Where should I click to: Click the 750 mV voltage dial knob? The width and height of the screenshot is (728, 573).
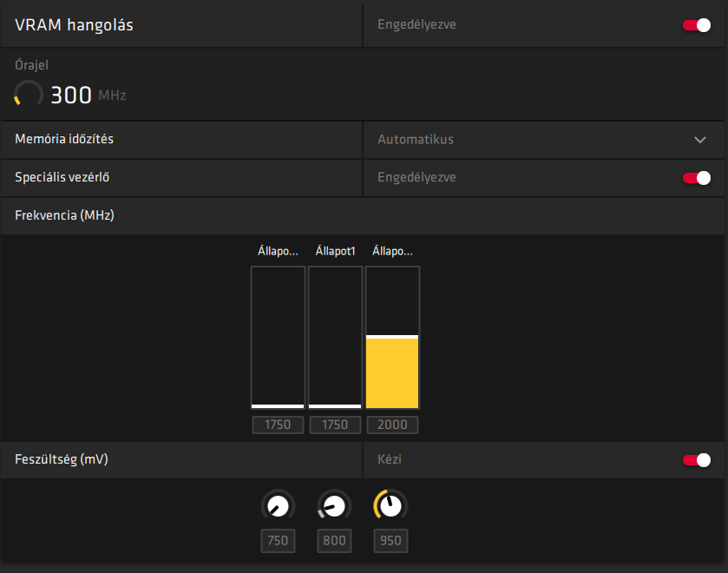(279, 506)
